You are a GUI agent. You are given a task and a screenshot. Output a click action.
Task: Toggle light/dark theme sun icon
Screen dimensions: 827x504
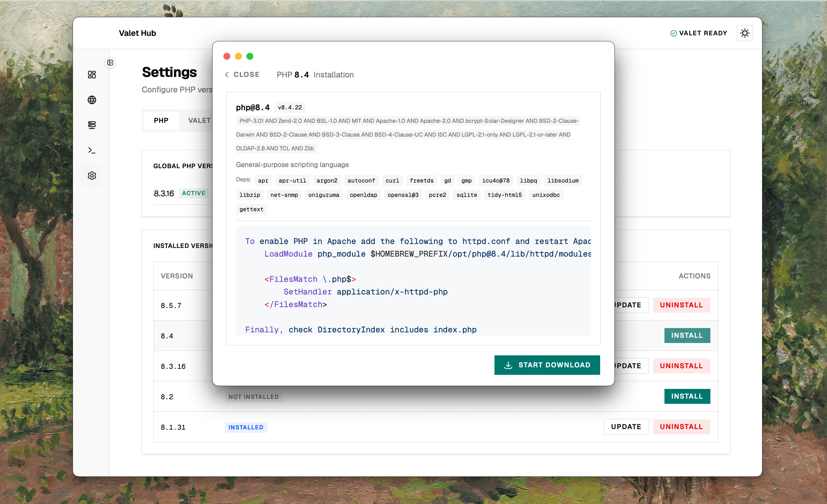[x=744, y=33]
